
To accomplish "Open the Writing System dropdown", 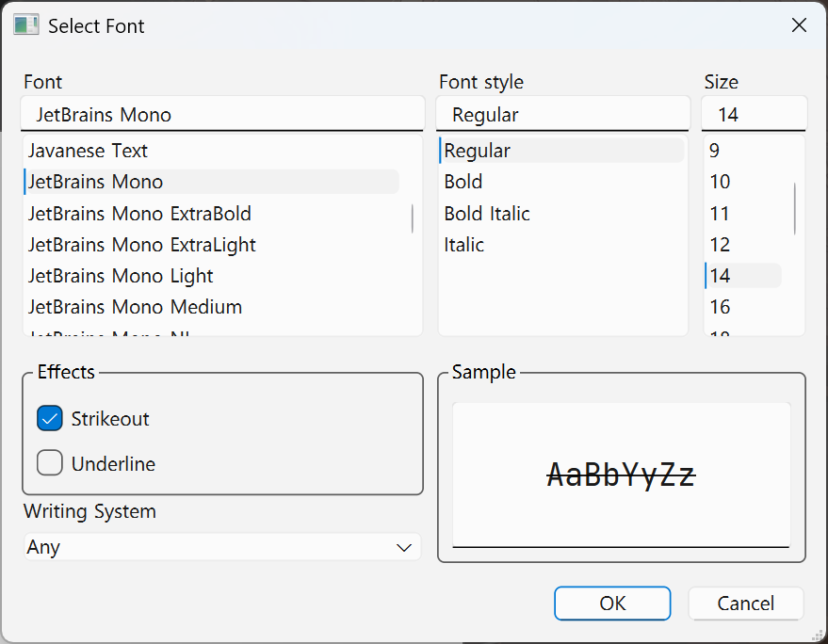I will coord(221,547).
